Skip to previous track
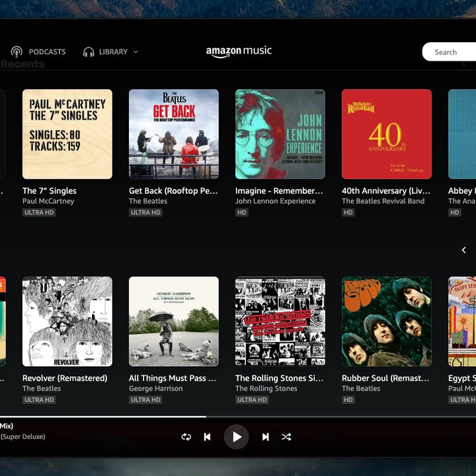The image size is (476, 476). pyautogui.click(x=208, y=437)
